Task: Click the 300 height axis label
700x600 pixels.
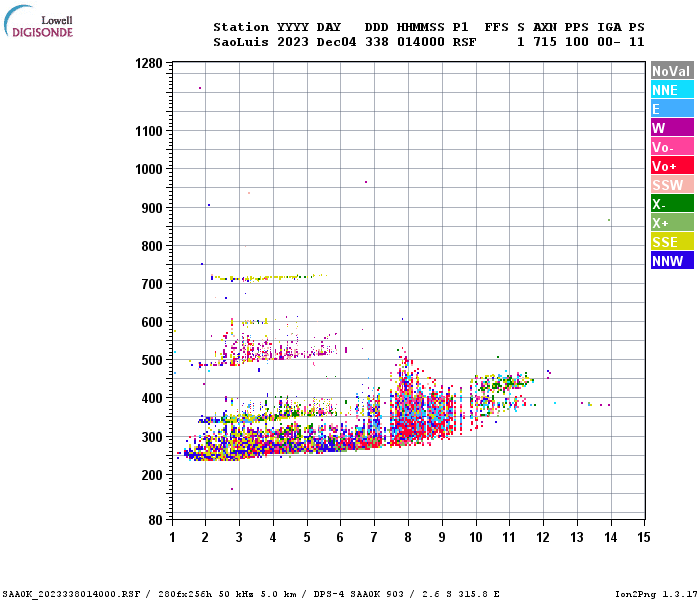Action: click(x=152, y=437)
